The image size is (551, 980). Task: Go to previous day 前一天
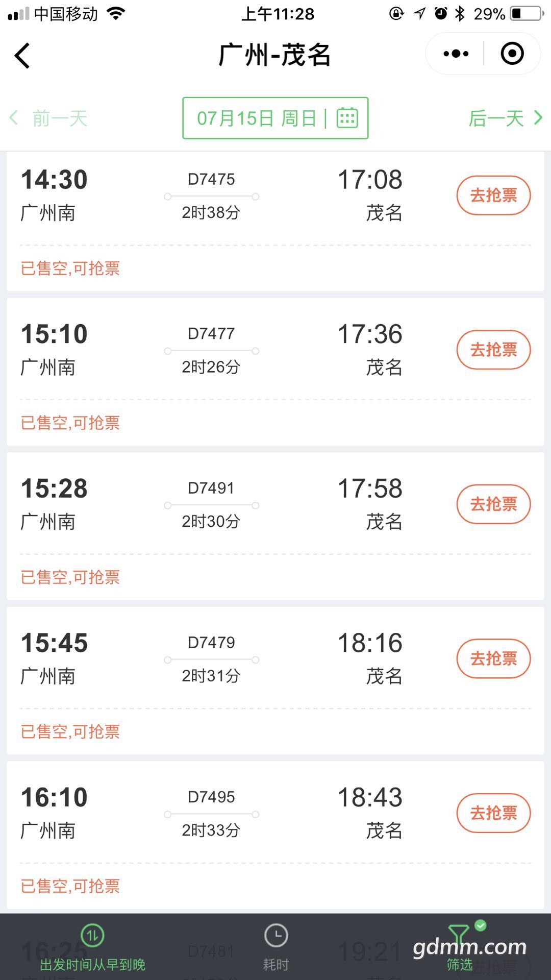click(49, 118)
